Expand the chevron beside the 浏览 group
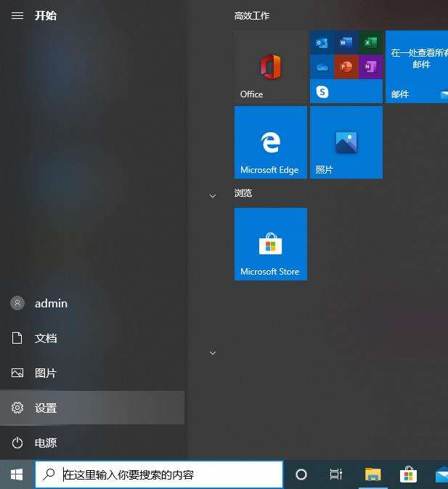Image resolution: width=448 pixels, height=489 pixels. click(x=213, y=196)
